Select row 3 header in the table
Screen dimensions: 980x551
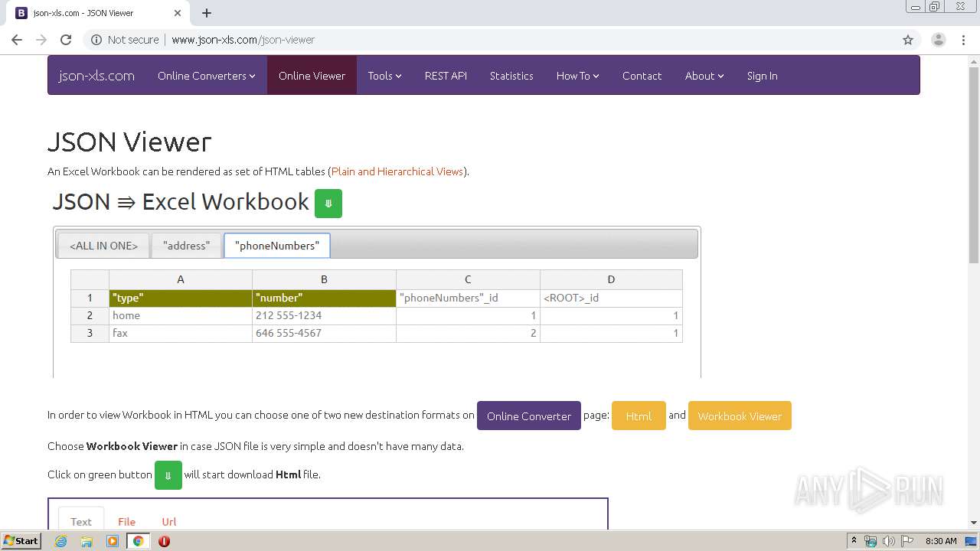pyautogui.click(x=90, y=333)
